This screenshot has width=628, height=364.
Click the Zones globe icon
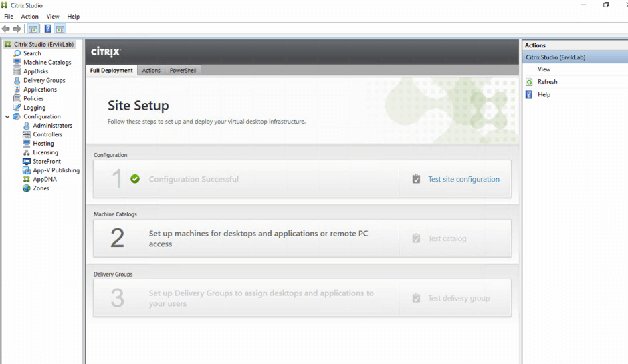point(27,188)
